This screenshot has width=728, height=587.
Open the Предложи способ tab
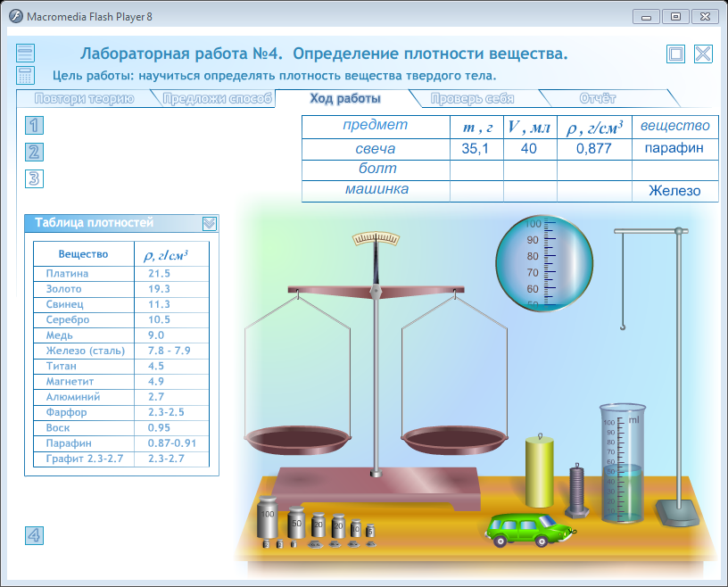point(218,98)
